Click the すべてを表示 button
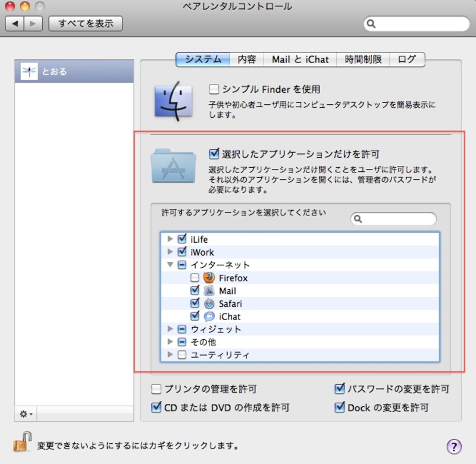 click(x=85, y=24)
